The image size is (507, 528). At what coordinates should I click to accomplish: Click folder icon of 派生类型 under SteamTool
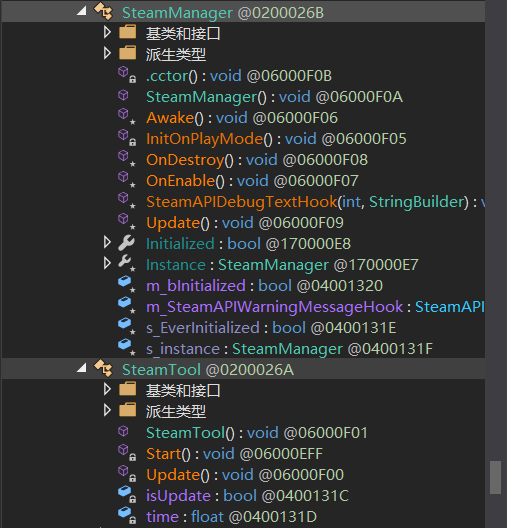pyautogui.click(x=128, y=410)
